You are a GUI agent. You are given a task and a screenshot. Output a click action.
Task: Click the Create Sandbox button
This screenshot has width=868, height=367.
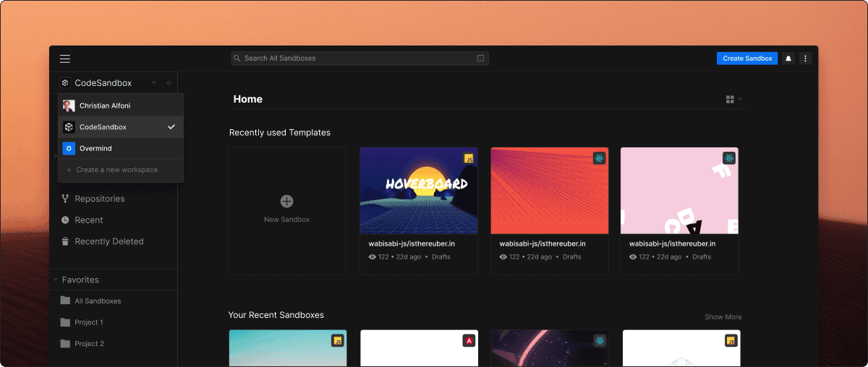click(x=747, y=59)
